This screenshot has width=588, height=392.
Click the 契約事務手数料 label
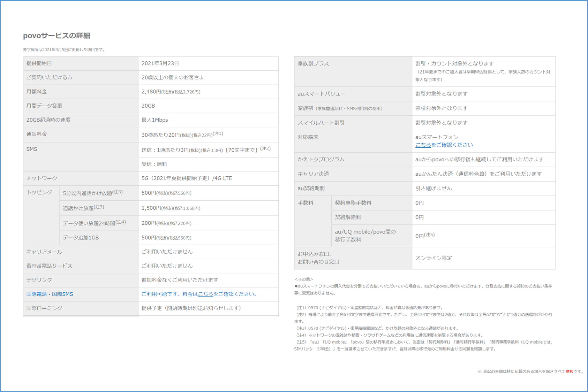(353, 203)
